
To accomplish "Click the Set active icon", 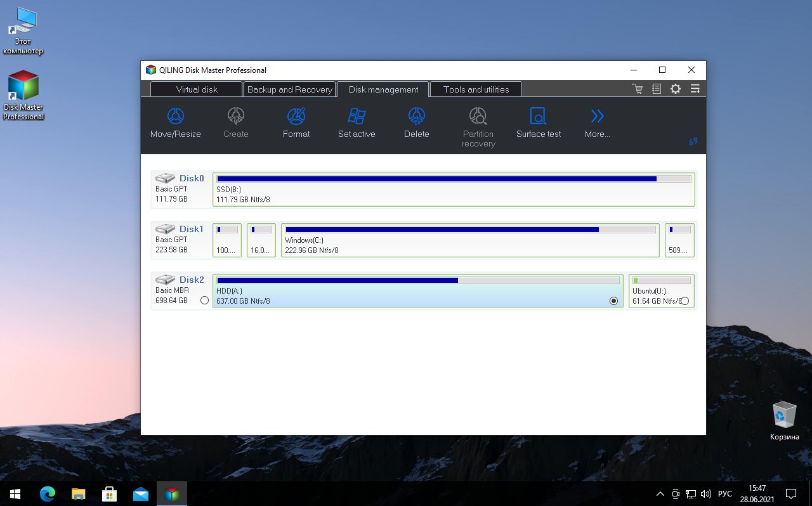I will tap(357, 116).
